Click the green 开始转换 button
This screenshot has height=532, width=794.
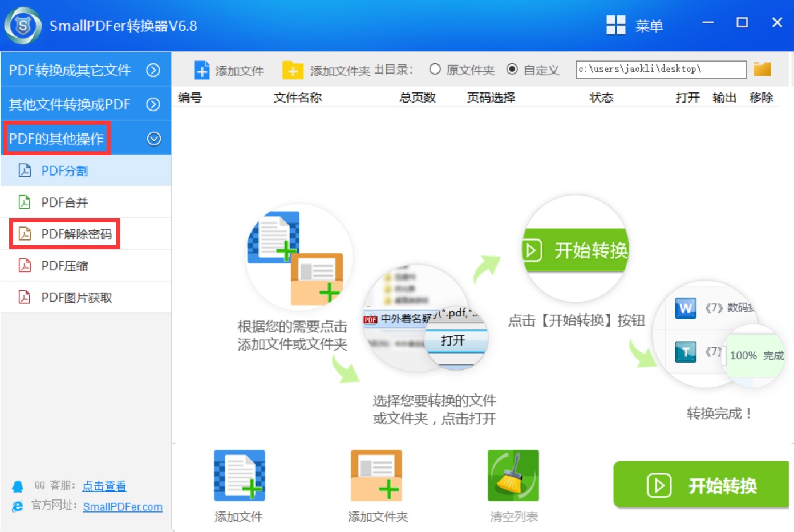click(x=701, y=485)
